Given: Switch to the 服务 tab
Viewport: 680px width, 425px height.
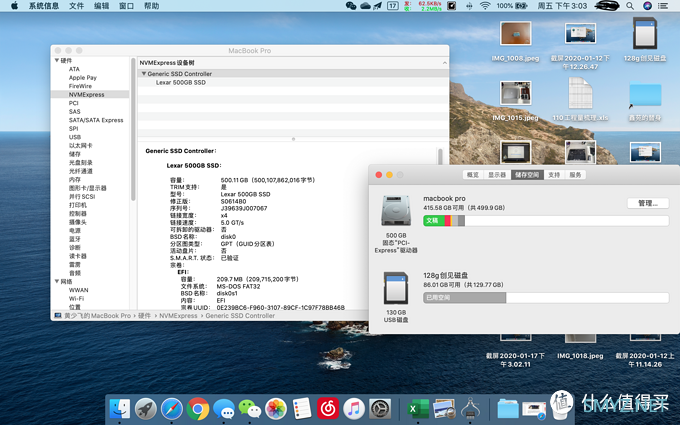Looking at the screenshot, I should click(575, 175).
